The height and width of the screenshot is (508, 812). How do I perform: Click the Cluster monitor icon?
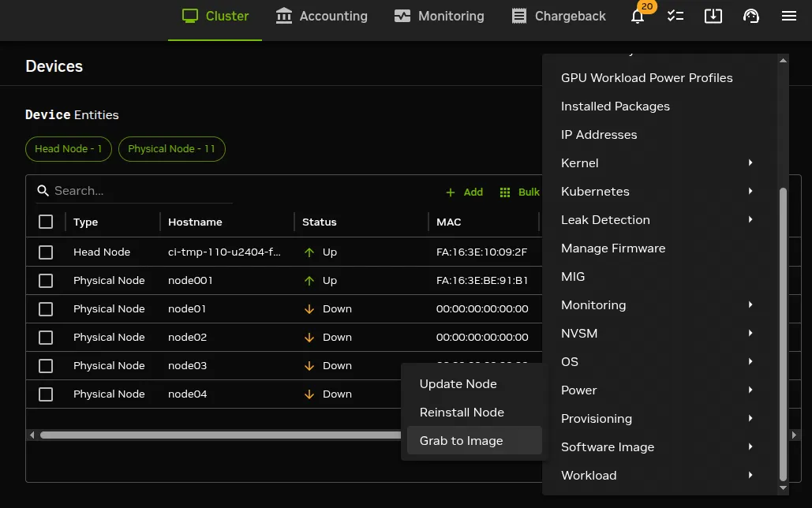(x=190, y=16)
